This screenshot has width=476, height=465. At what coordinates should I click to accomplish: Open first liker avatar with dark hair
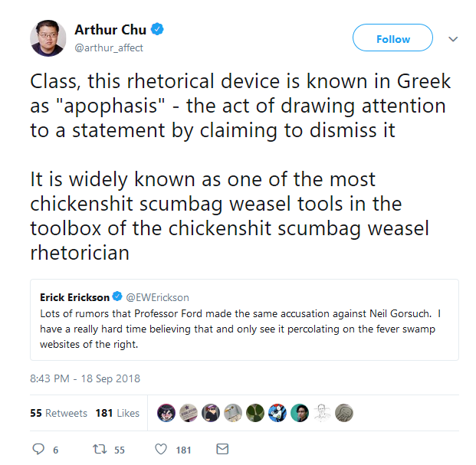point(166,413)
